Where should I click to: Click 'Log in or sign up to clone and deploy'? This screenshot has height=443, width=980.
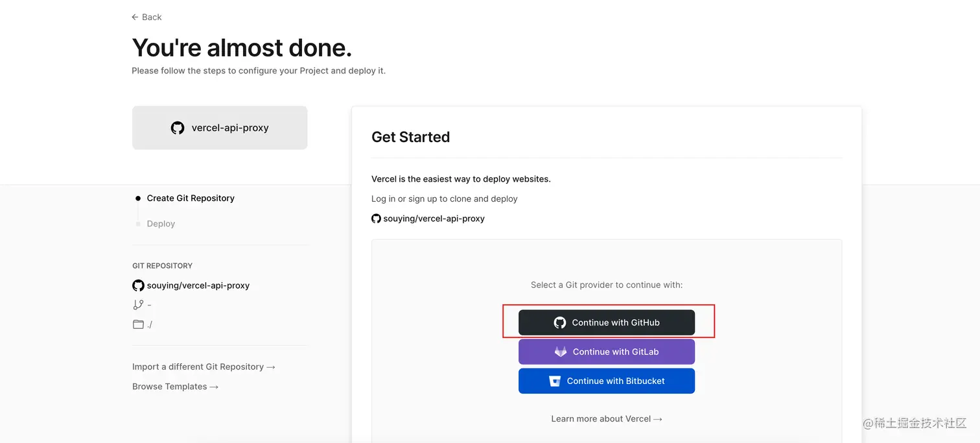point(445,198)
